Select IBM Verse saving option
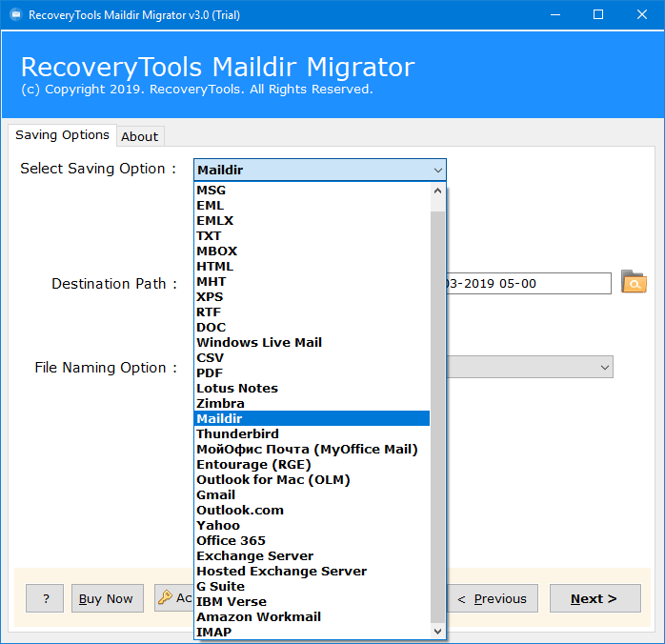The height and width of the screenshot is (644, 665). click(x=312, y=602)
